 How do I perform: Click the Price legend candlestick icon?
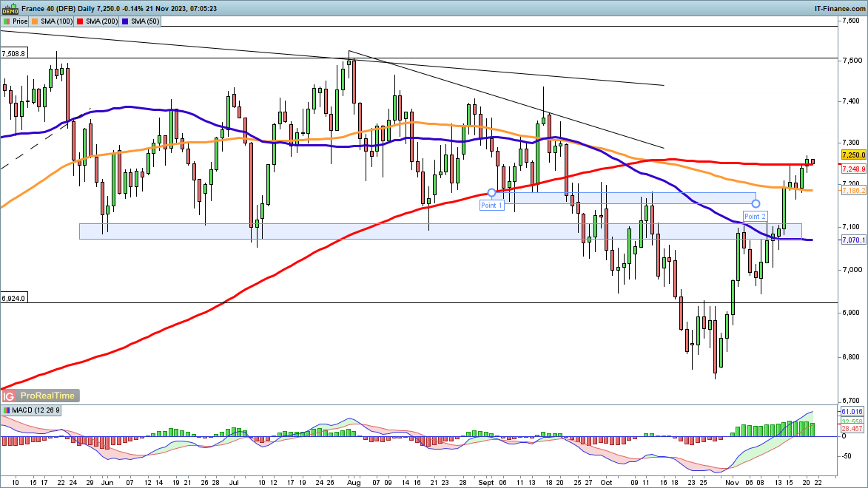6,21
